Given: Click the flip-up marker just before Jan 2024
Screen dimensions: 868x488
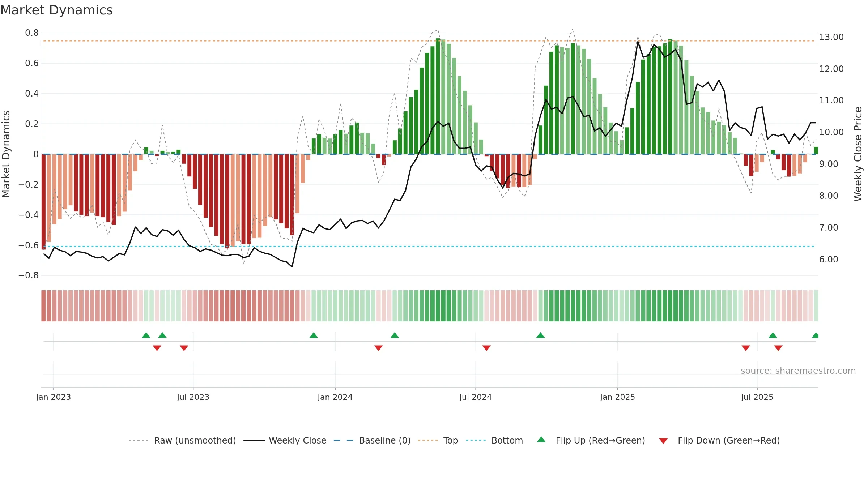Looking at the screenshot, I should (314, 335).
